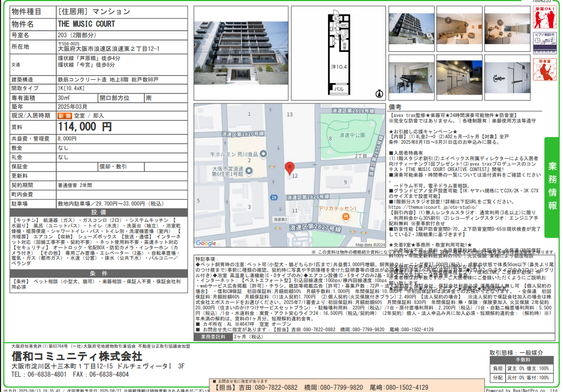Click the orange restaurant marker on map
563x392 pixels.
(345, 218)
